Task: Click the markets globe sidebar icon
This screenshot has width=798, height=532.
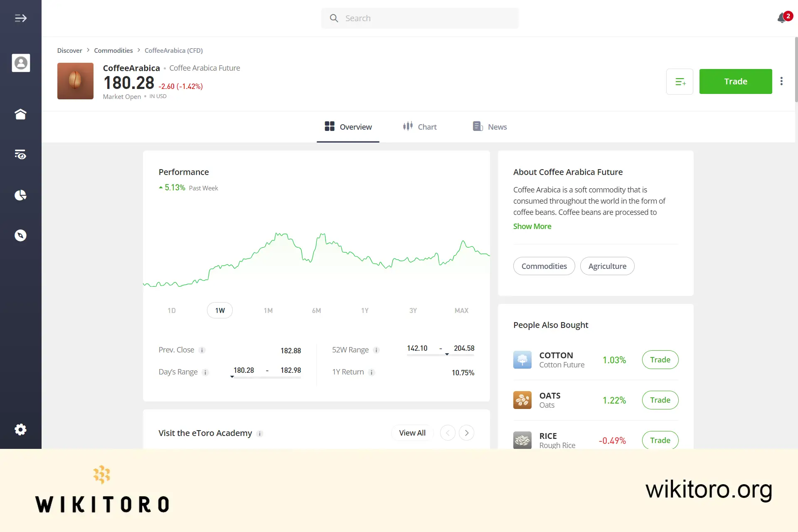Action: 21,235
